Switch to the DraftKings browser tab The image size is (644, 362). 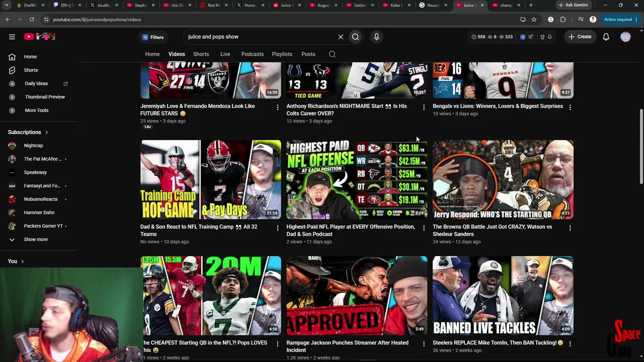[30, 5]
